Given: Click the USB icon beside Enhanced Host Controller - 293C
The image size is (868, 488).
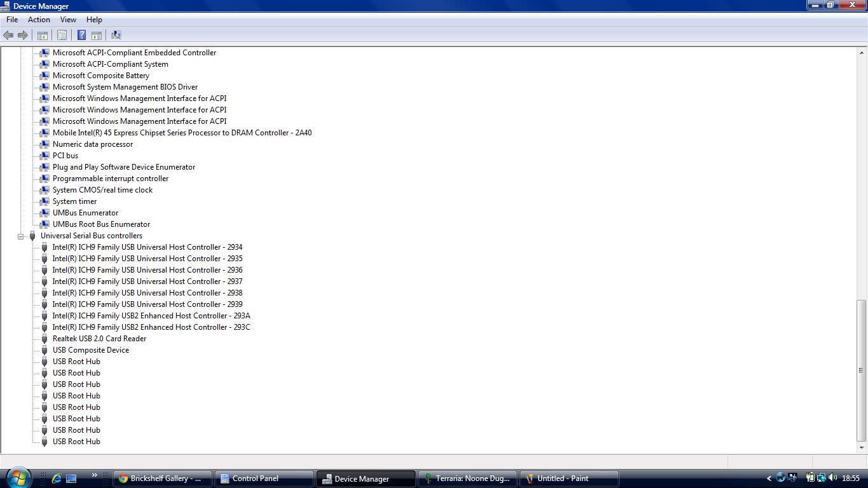Looking at the screenshot, I should click(44, 327).
